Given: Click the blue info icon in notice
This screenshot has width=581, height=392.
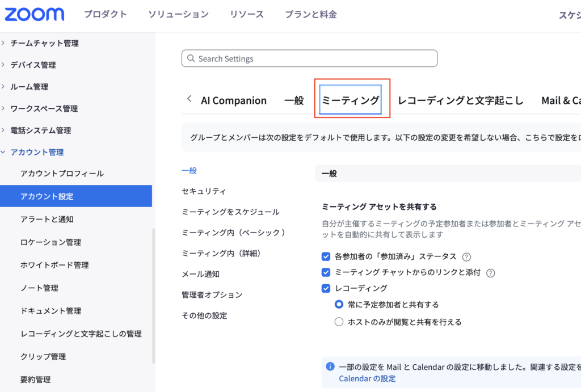Looking at the screenshot, I should click(x=330, y=366).
